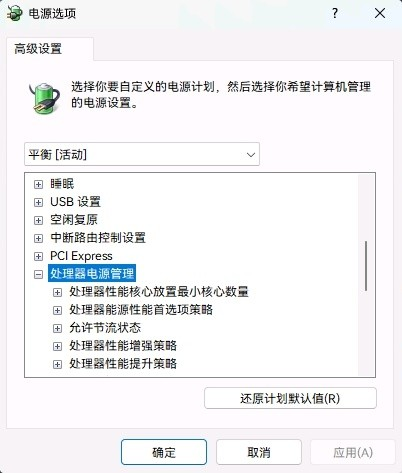Click the 取消 button
This screenshot has width=402, height=473.
point(259,452)
